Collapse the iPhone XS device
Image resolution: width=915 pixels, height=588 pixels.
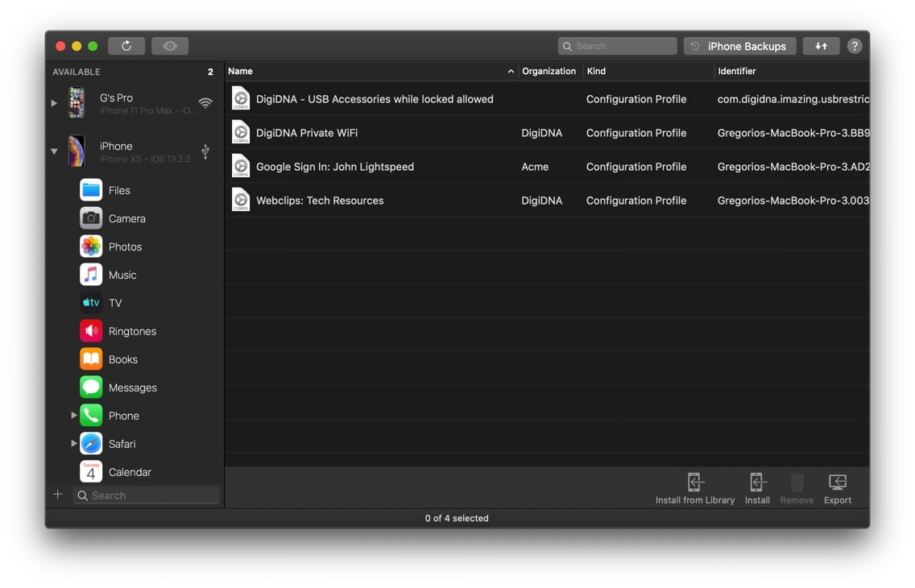point(54,151)
